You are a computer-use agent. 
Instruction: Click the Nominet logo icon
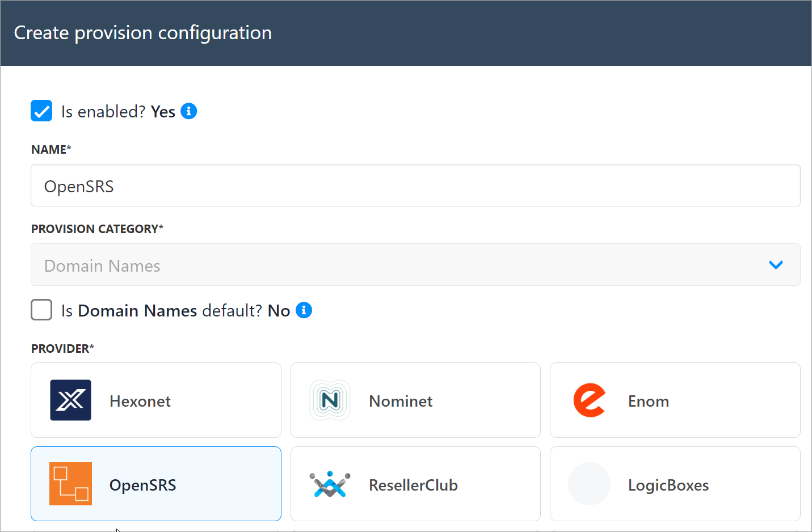[x=330, y=400]
